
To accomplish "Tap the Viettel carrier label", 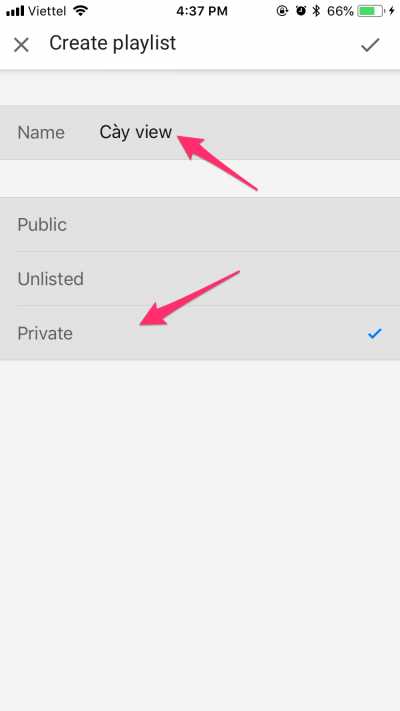I will point(48,11).
